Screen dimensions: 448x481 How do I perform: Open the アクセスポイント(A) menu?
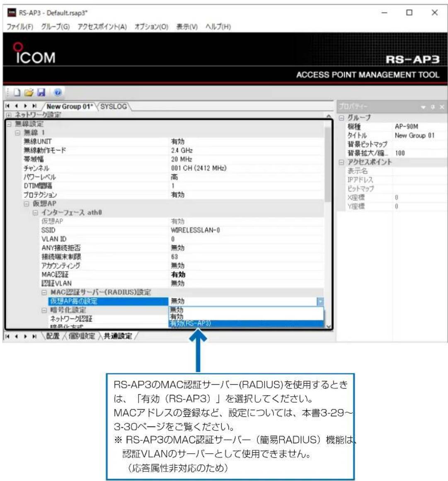(x=102, y=27)
